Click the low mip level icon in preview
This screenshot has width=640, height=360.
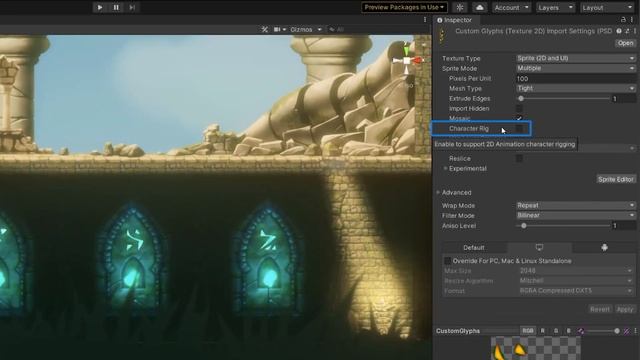click(581, 331)
